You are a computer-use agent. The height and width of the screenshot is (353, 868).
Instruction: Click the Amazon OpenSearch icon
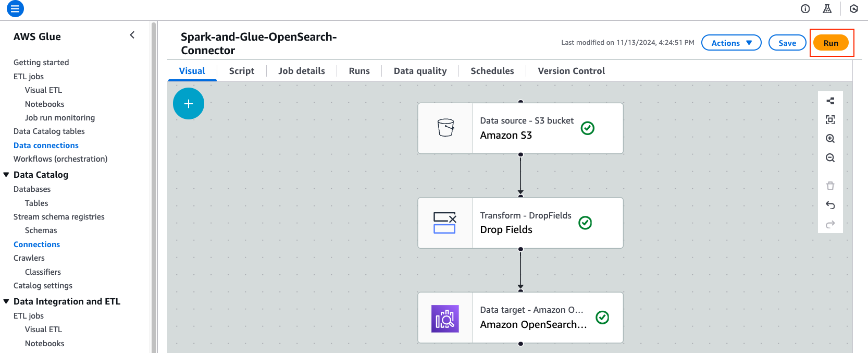click(x=445, y=319)
